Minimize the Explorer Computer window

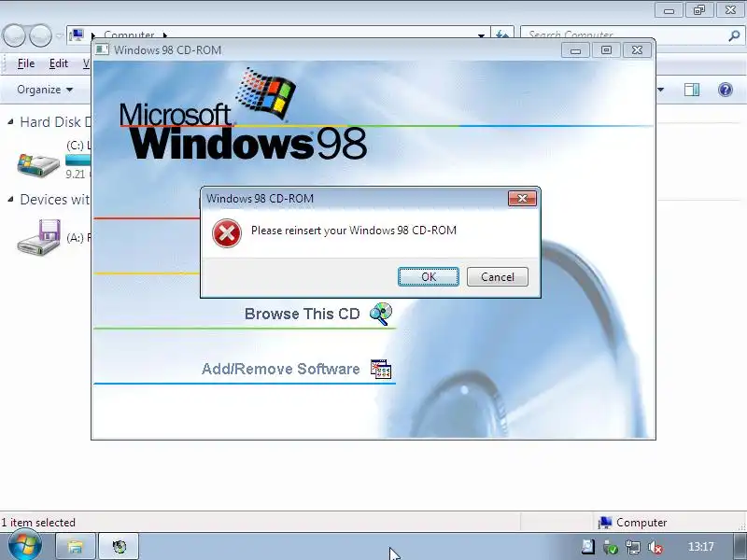(669, 9)
